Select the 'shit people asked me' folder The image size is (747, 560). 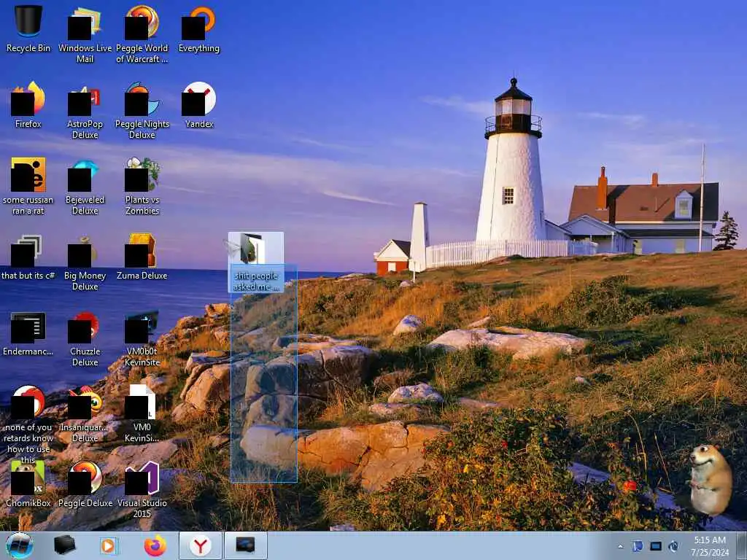[x=256, y=262]
